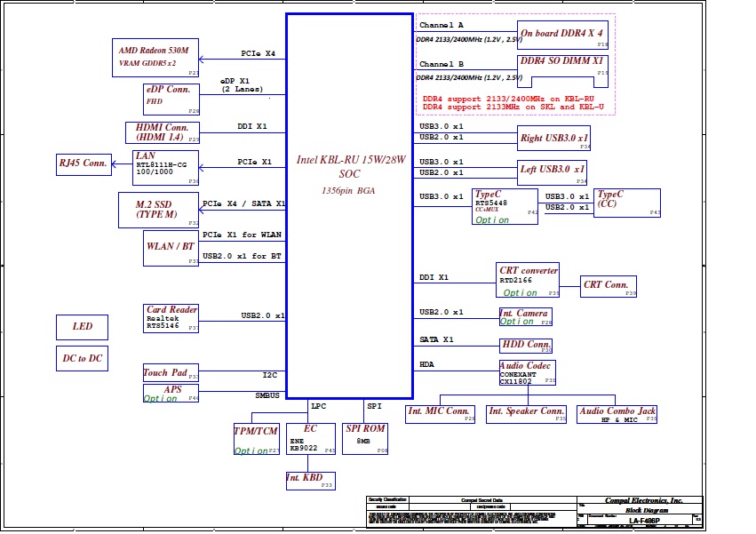
Task: Click the CRT converter RTD2166 block
Action: point(529,280)
